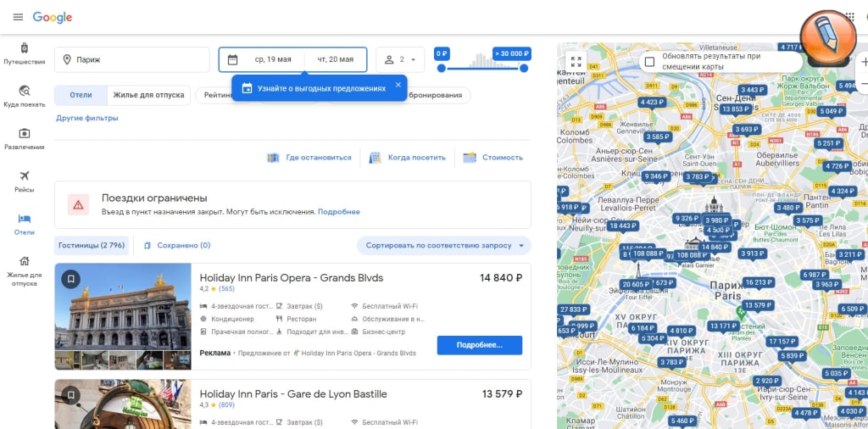This screenshot has width=868, height=429.
Task: Click the blue Подробнее… button
Action: coord(480,345)
